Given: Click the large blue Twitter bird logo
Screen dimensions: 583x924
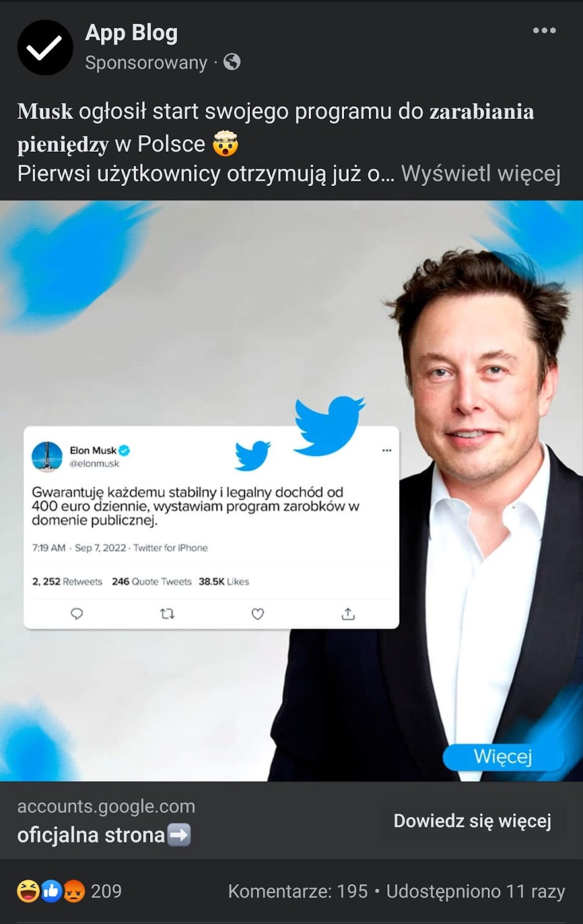Looking at the screenshot, I should pyautogui.click(x=328, y=425).
